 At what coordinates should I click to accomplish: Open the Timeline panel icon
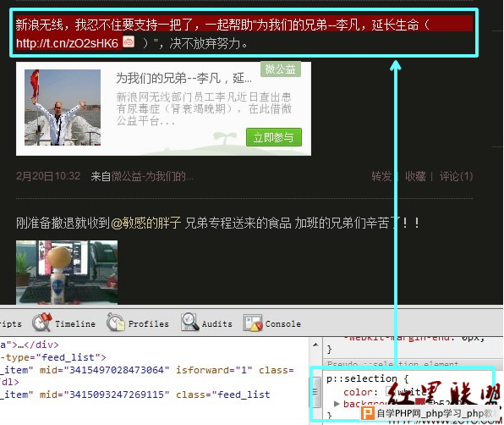click(41, 322)
